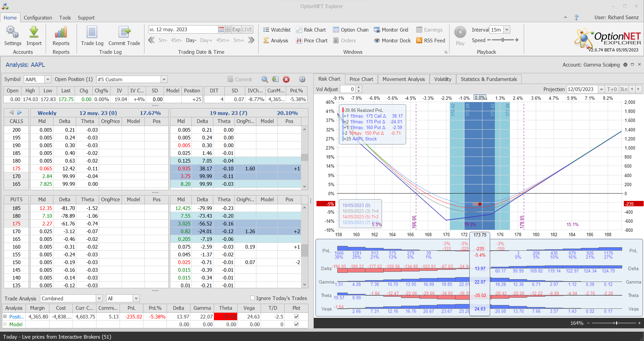Open Statistics & Fundamentals tab
The height and width of the screenshot is (341, 644).
(488, 79)
